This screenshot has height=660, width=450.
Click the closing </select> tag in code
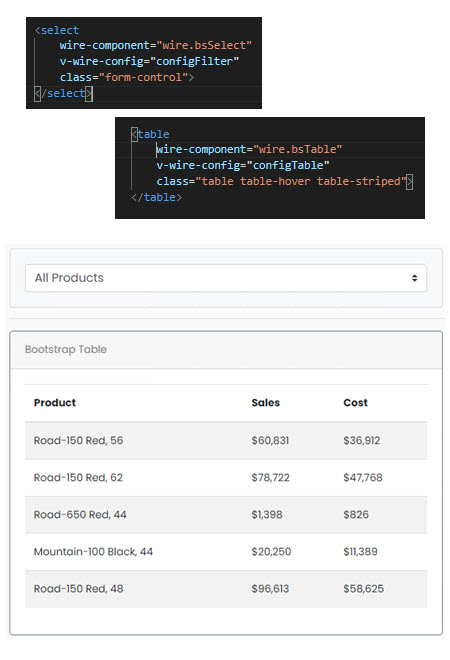coord(63,93)
